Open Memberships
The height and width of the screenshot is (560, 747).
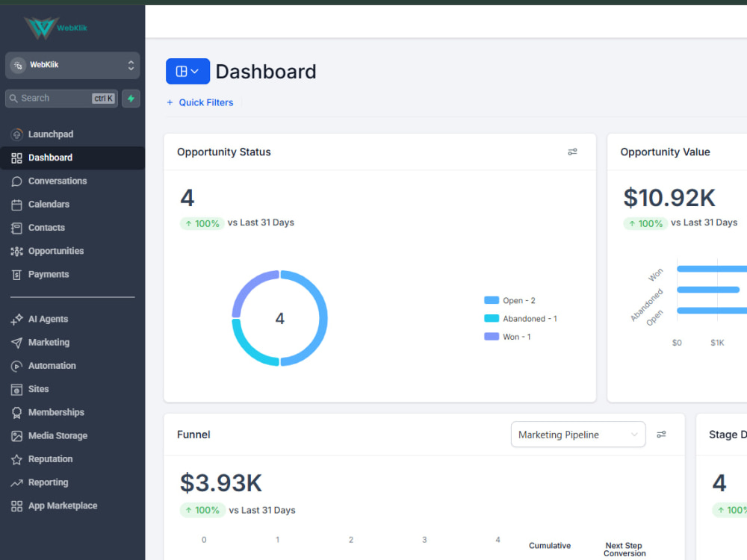(x=72, y=412)
